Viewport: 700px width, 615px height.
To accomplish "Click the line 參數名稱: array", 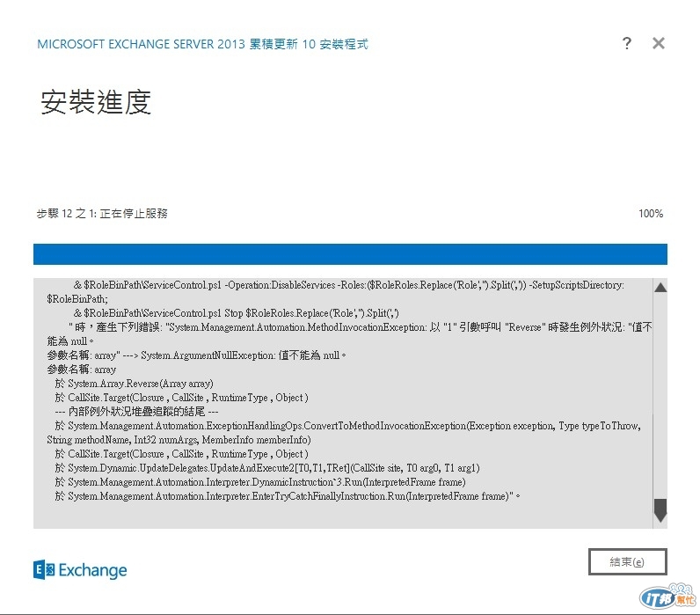I will coord(81,370).
